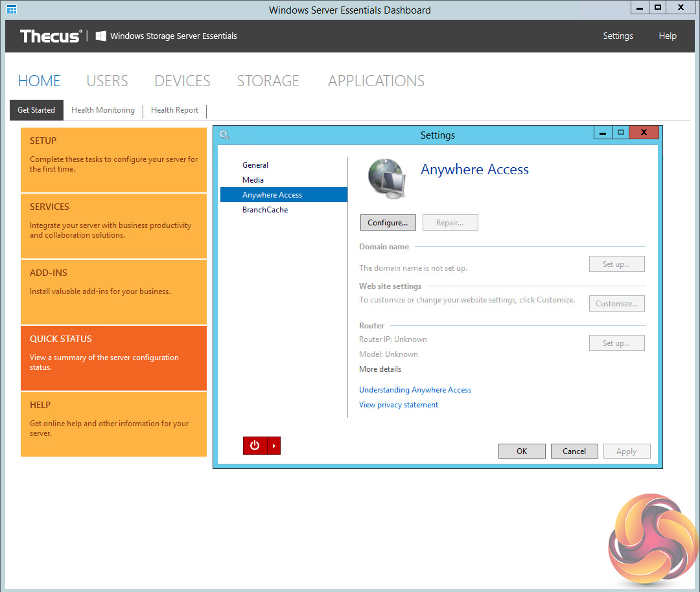Click the Settings dialog title icon
The image size is (700, 592).
coord(224,135)
